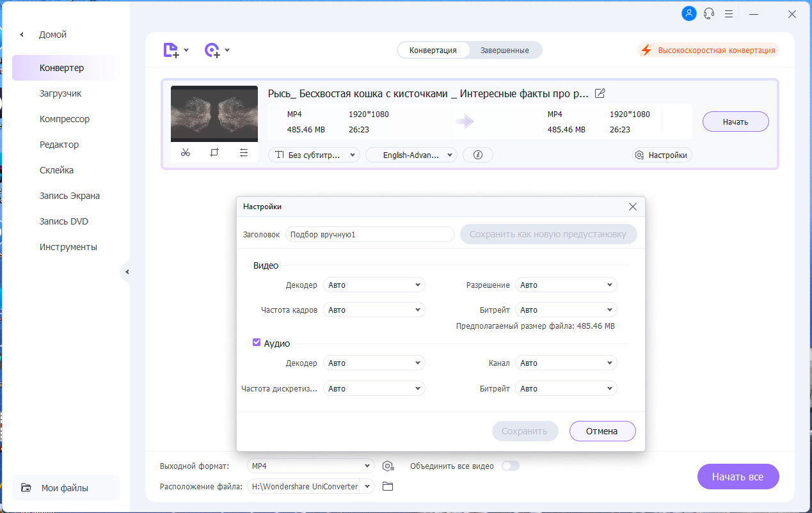Close the Настройки dialog

633,207
